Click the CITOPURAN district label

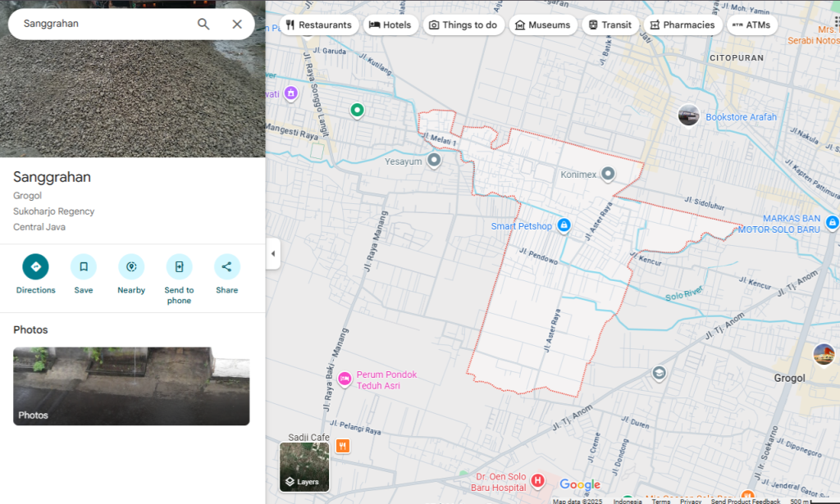[737, 58]
